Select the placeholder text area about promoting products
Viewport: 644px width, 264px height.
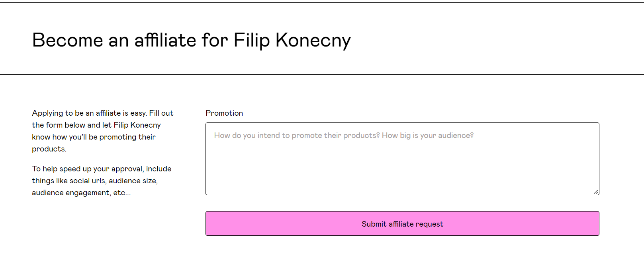343,135
